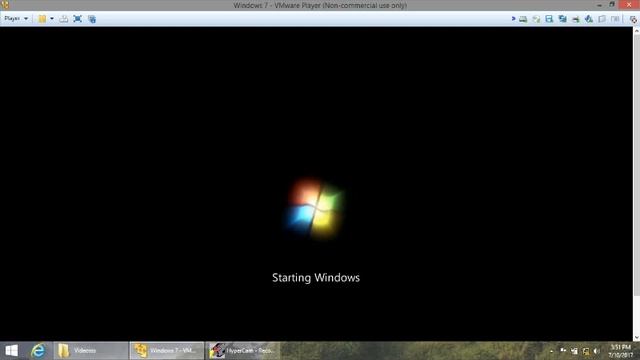640x360 pixels.
Task: Click inside the Starting Windows VM screen
Action: (316, 184)
